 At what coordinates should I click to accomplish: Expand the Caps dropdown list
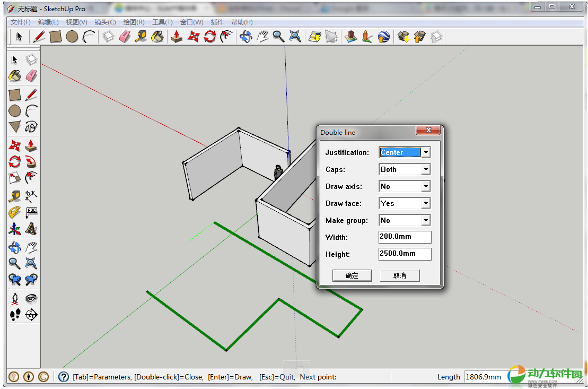point(425,170)
